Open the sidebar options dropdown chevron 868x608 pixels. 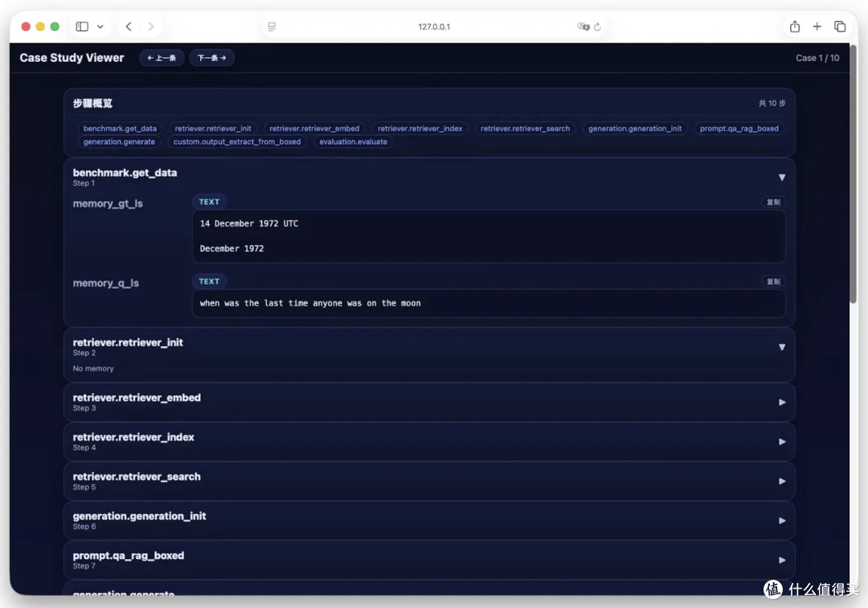pos(100,27)
